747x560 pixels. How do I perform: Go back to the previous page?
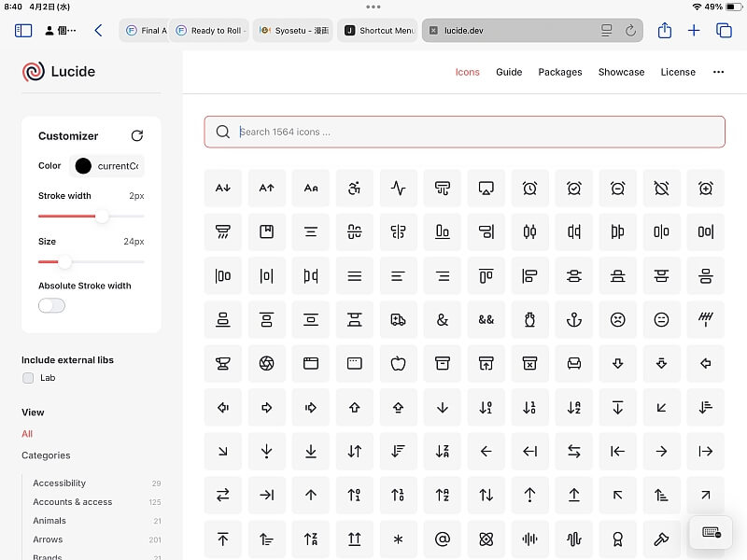98,31
